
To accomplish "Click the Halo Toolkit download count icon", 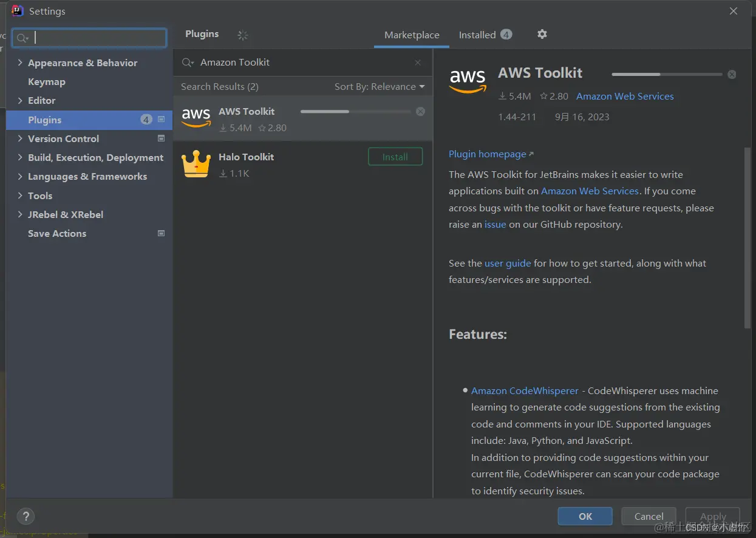I will click(x=223, y=174).
